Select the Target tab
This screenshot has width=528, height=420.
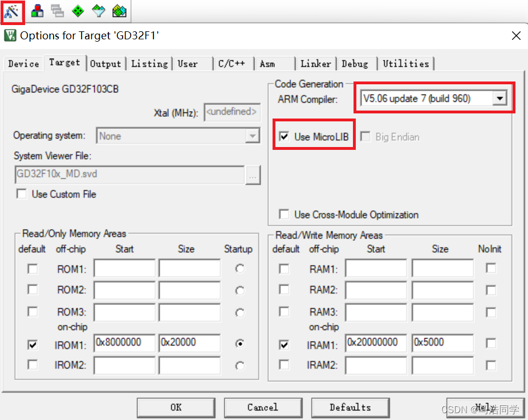click(x=64, y=63)
